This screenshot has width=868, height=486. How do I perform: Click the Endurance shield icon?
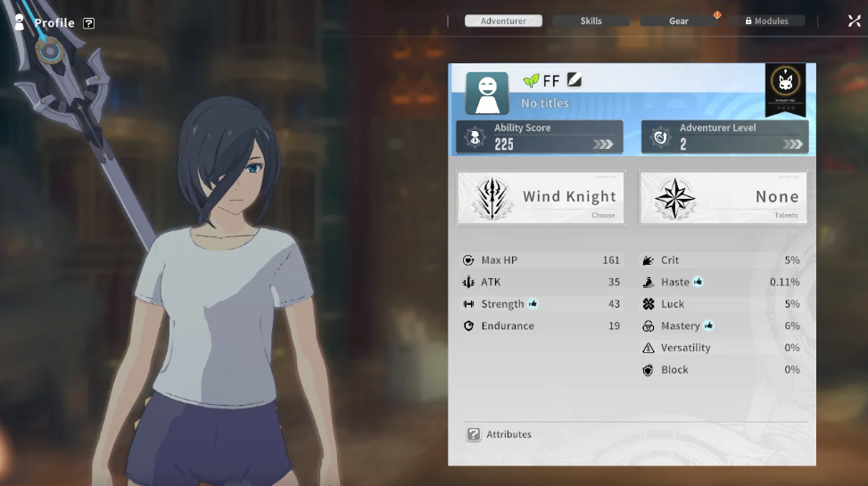[468, 326]
